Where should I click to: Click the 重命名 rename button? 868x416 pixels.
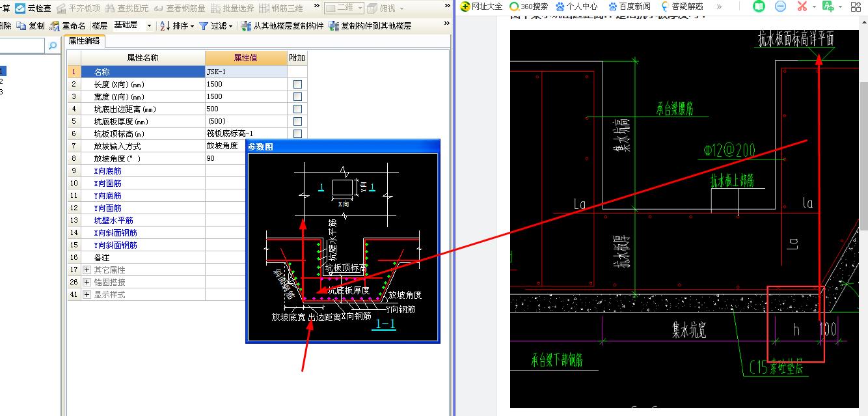tap(68, 26)
